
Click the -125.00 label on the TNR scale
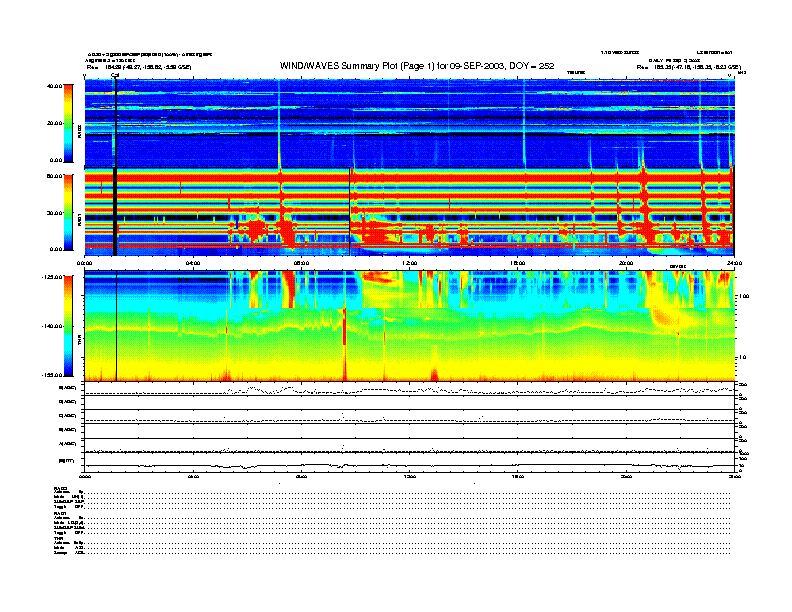point(52,277)
